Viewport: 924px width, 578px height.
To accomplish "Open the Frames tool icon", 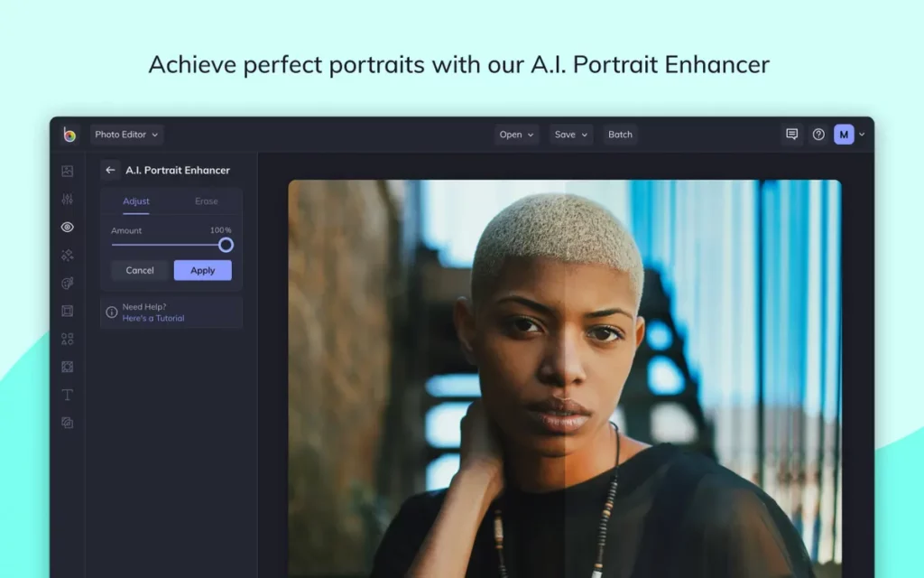I will 68,311.
